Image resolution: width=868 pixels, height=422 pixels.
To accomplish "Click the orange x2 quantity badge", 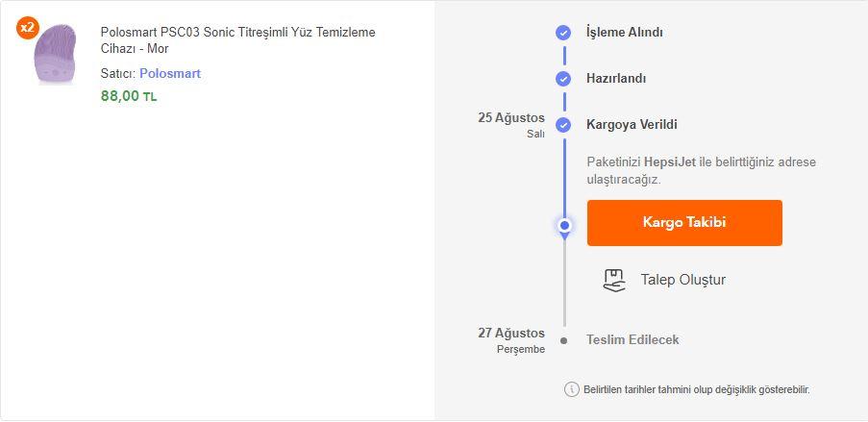I will [27, 28].
